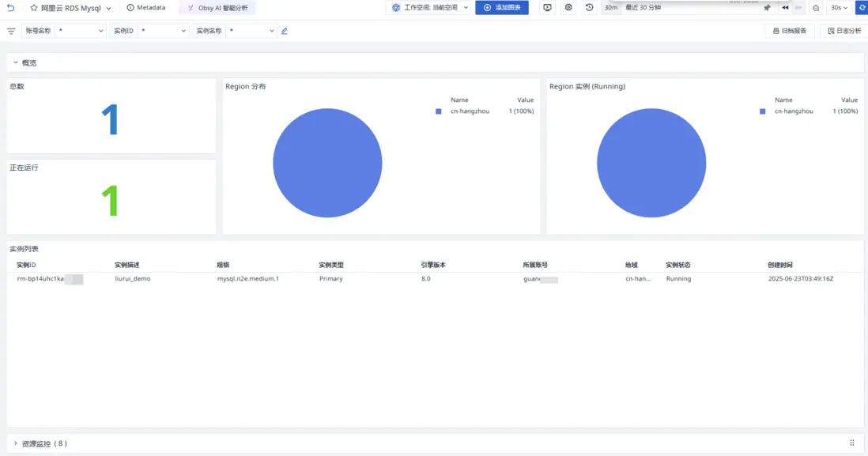Open the 实例ID dropdown

164,31
